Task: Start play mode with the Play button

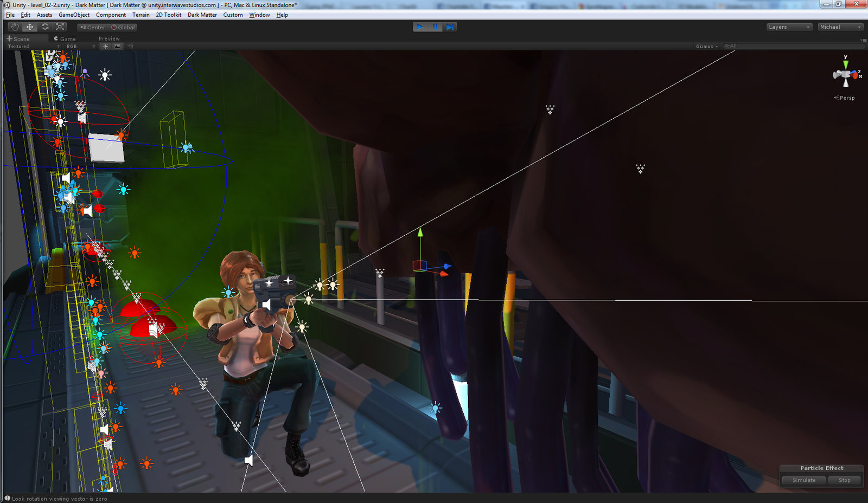Action: [x=419, y=27]
